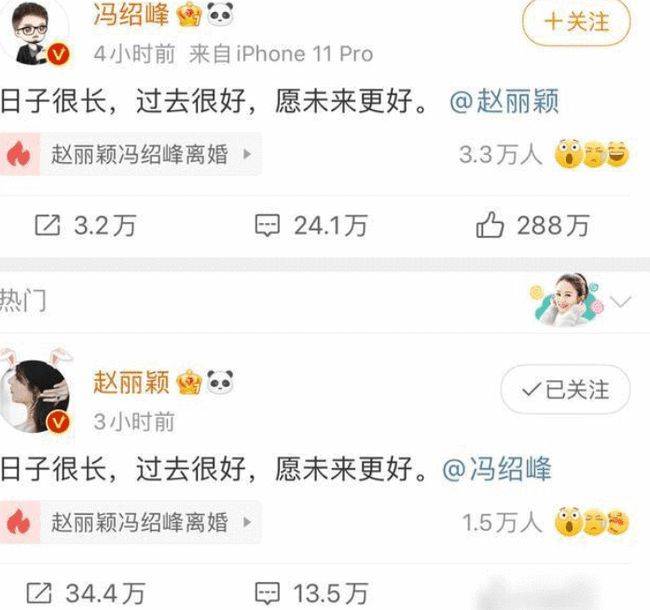Tap the @赵丽颖 mention link

pyautogui.click(x=504, y=101)
